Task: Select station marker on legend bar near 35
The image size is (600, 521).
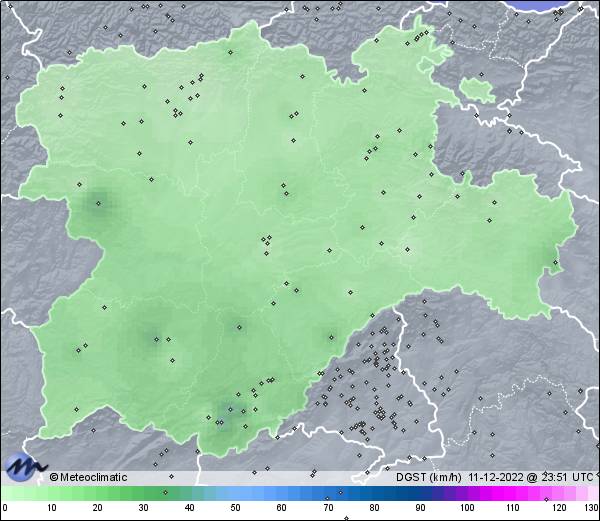Action: [x=165, y=492]
